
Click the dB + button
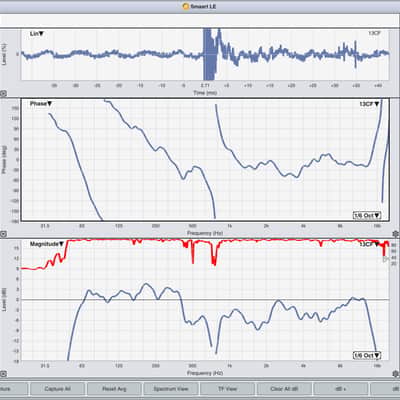pyautogui.click(x=341, y=389)
